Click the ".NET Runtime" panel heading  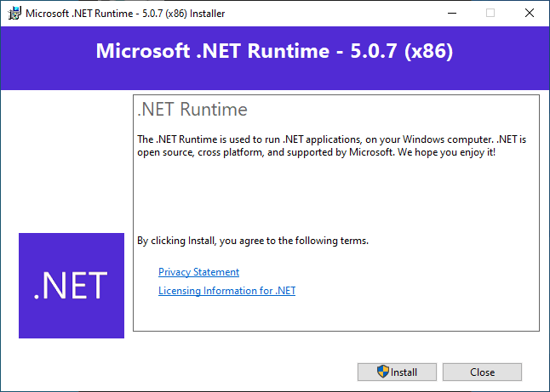pos(192,110)
